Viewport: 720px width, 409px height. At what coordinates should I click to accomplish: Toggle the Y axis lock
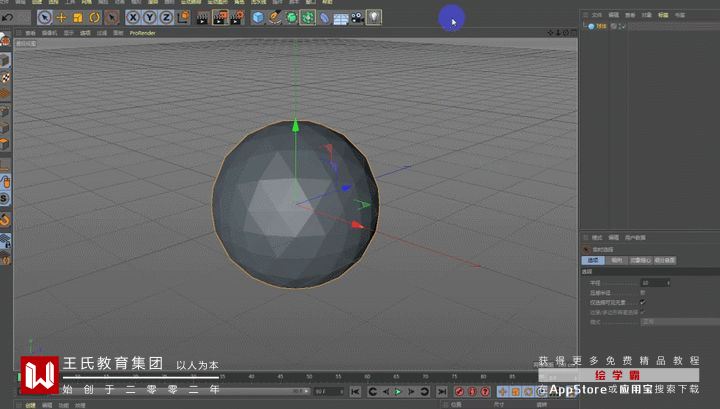(149, 18)
